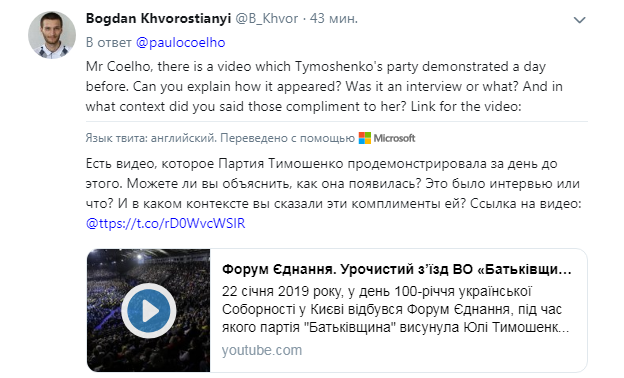Click the Переведено с помощью text
Viewport: 624px width, 378px height.
[x=287, y=138]
